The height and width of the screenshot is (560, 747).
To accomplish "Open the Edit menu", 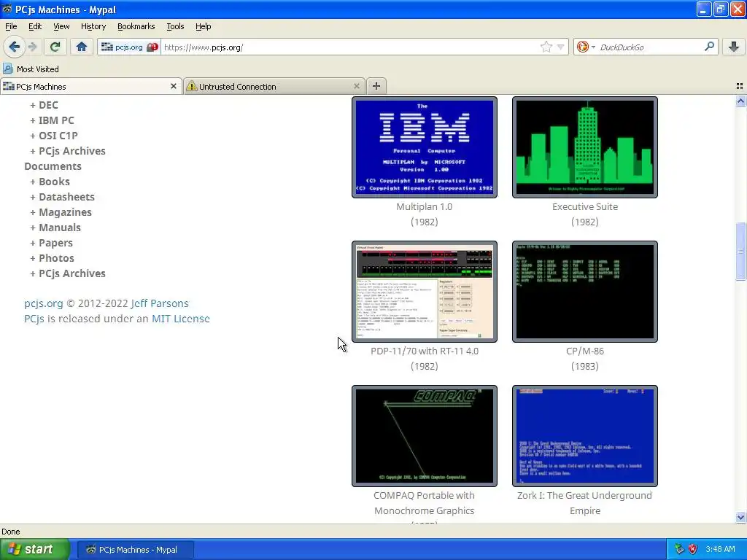I will click(x=35, y=26).
